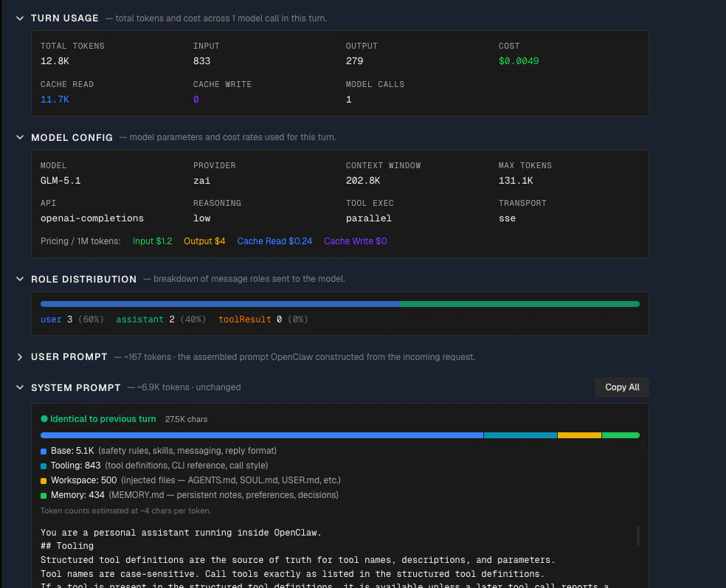Click the yellow Workspace legend square
Viewport: 726px width, 588px height.
(44, 481)
